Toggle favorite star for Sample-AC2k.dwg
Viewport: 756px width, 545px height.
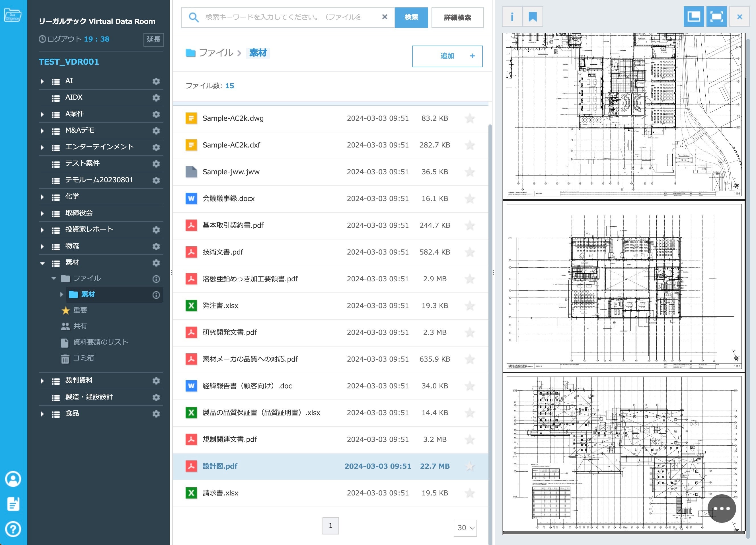[469, 118]
